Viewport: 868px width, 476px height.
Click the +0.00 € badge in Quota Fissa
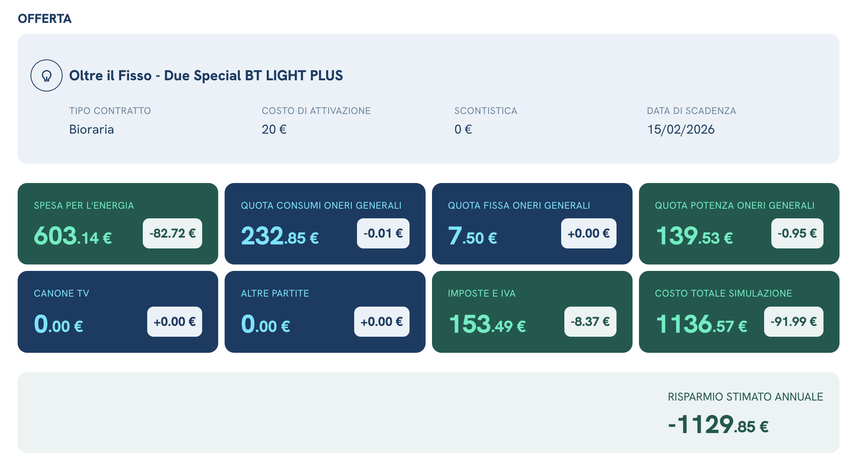(x=588, y=233)
